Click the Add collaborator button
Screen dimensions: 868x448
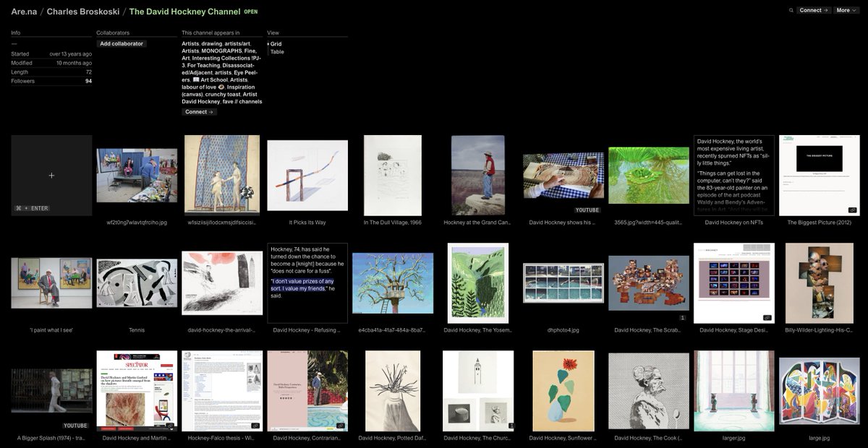122,44
